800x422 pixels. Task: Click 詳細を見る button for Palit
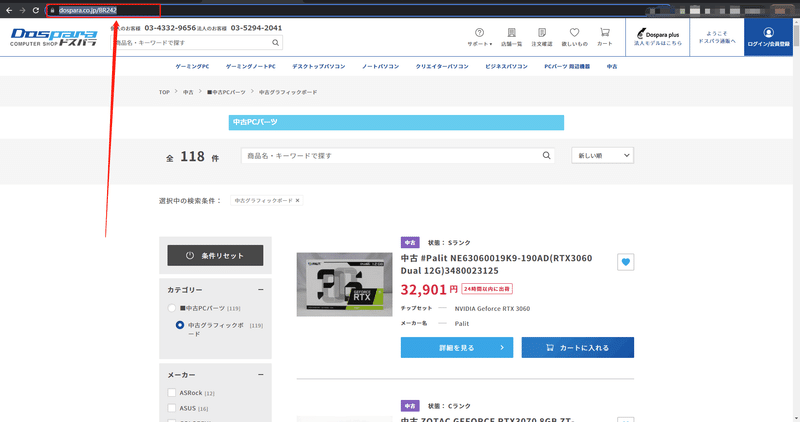457,347
